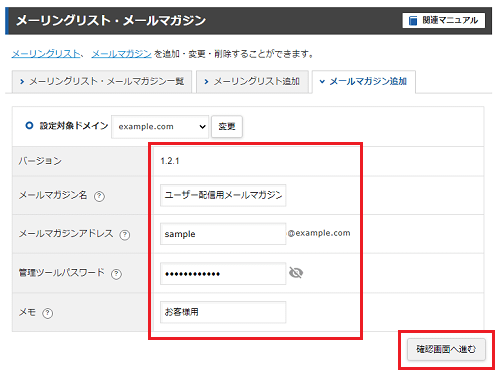This screenshot has height=379, width=500.
Task: Show help for 管理ツールパスワード
Action: [x=116, y=274]
